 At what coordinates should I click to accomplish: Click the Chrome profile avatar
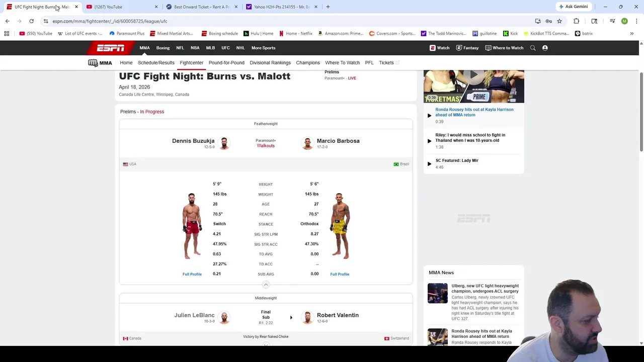click(x=624, y=21)
